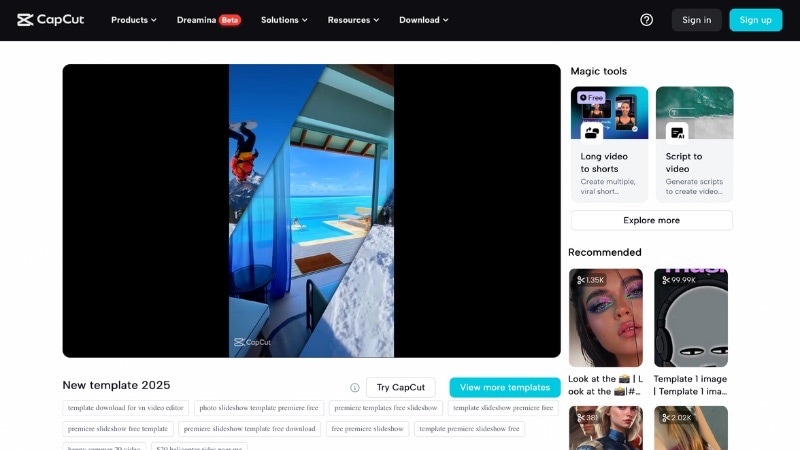Open the gray headphone character template thumbnail
Viewport: 800px width, 450px height.
[691, 318]
